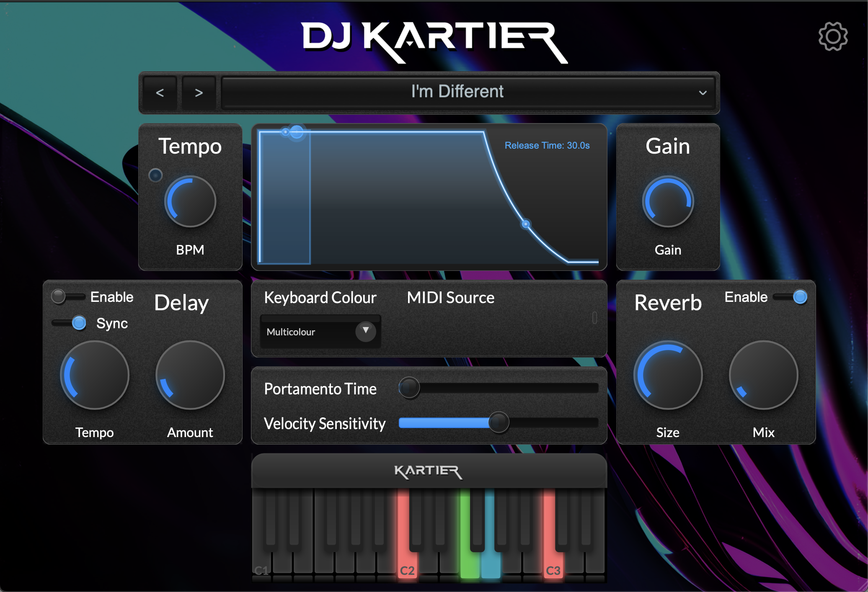
Task: Expand the Multicolour keyboard colour dropdown
Action: point(321,332)
